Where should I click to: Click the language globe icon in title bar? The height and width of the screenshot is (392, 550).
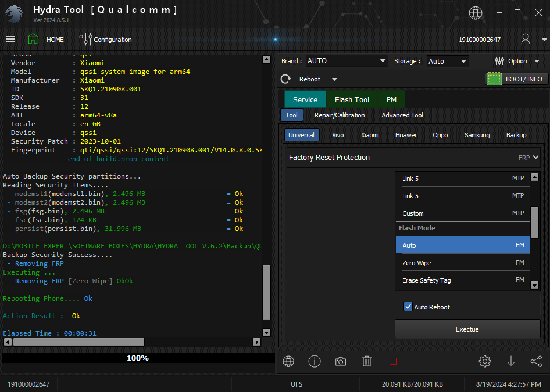475,13
